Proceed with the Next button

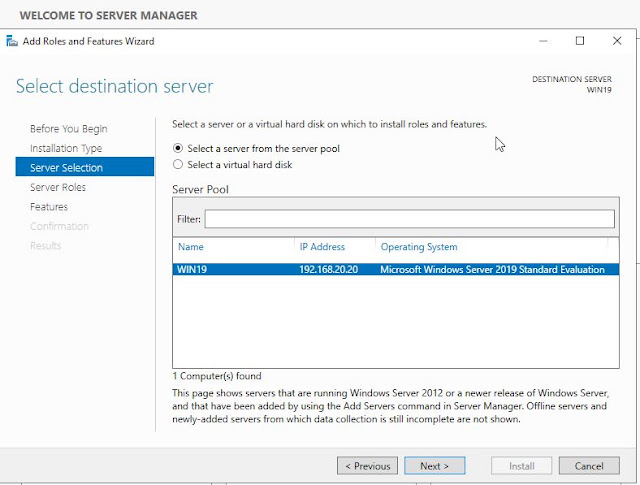(435, 466)
